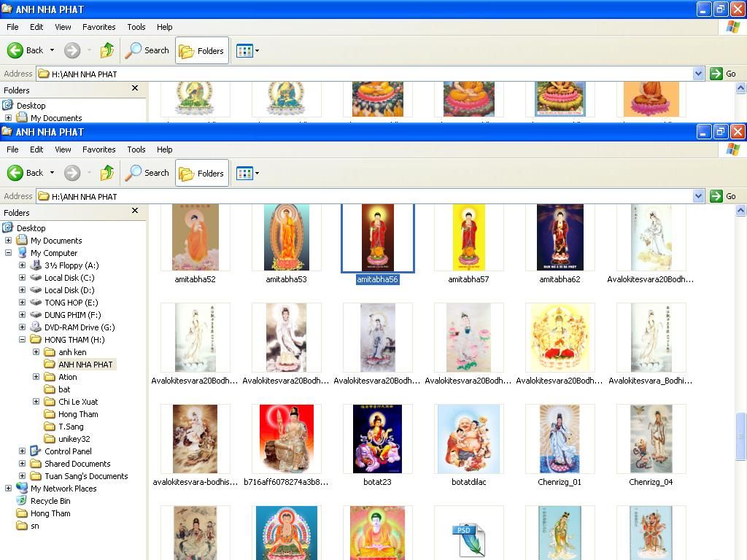This screenshot has width=747, height=560.
Task: Toggle Folders pane button in front window
Action: coord(202,174)
